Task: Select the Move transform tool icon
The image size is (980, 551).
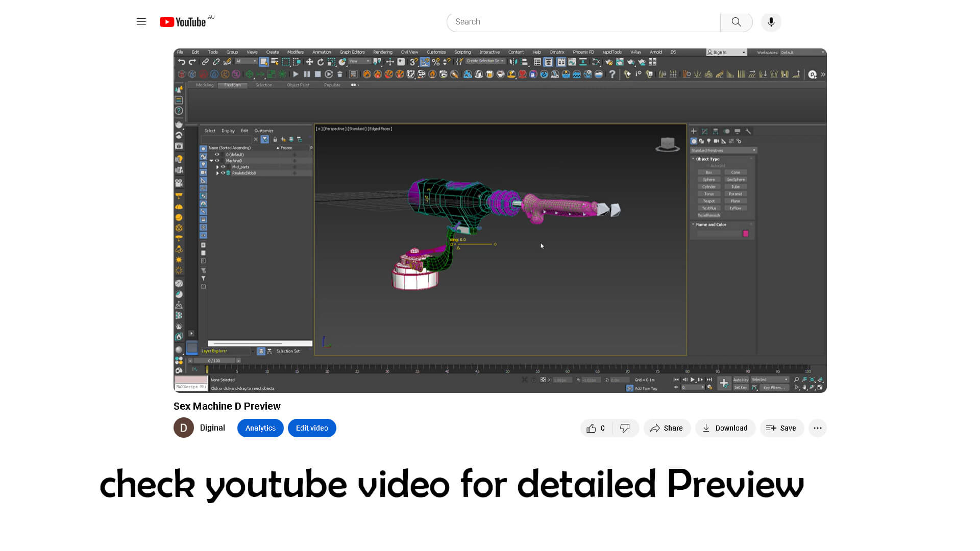Action: [309, 62]
